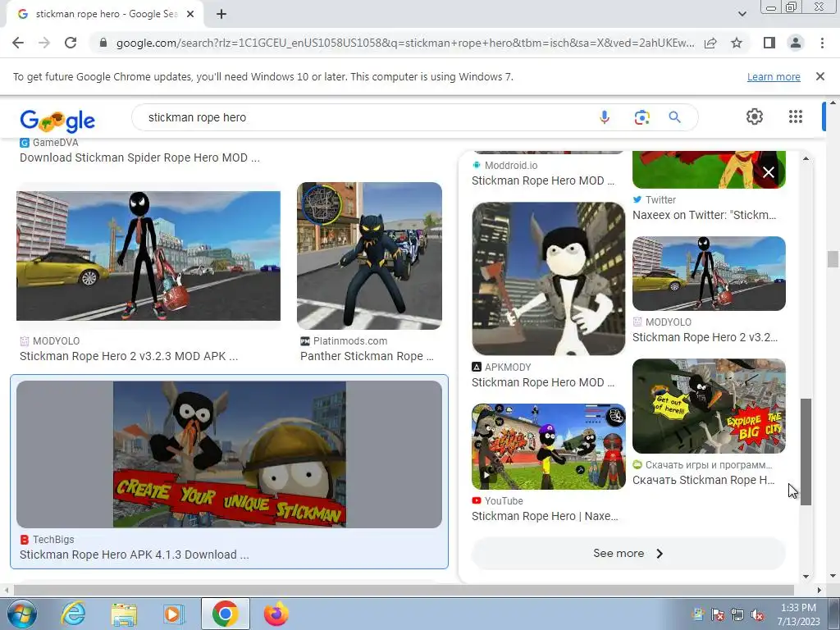Open the APKMODY white stickman thumbnail
The image size is (840, 630).
(x=549, y=279)
